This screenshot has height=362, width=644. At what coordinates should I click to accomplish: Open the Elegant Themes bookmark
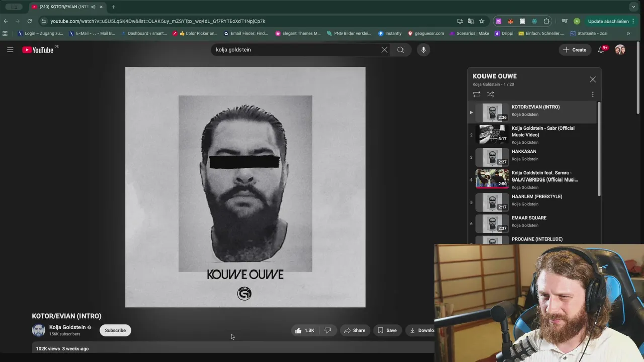point(298,33)
